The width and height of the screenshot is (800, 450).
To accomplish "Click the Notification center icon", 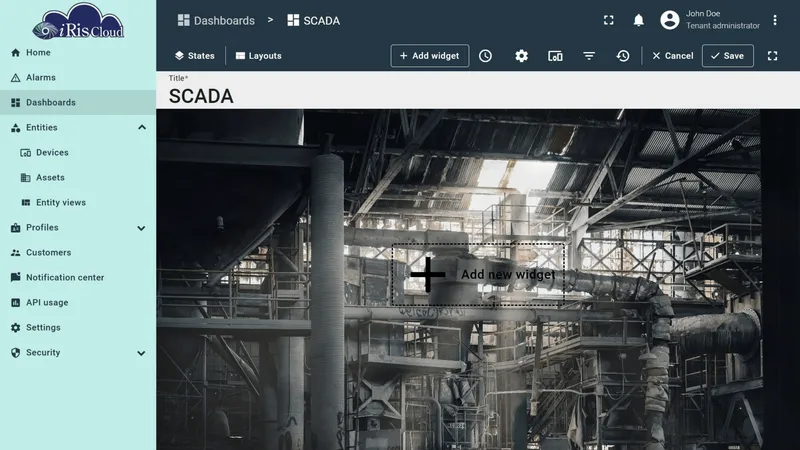I will [15, 277].
